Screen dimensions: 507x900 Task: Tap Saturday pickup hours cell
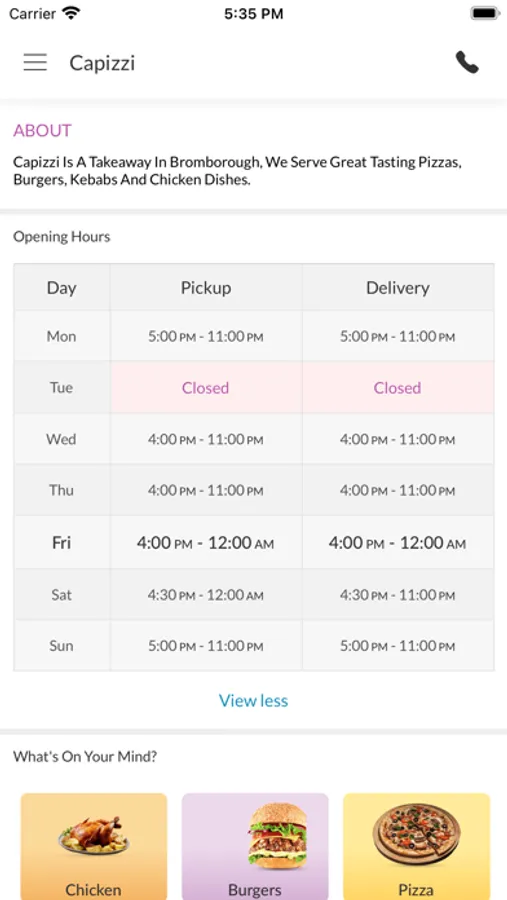(x=206, y=595)
